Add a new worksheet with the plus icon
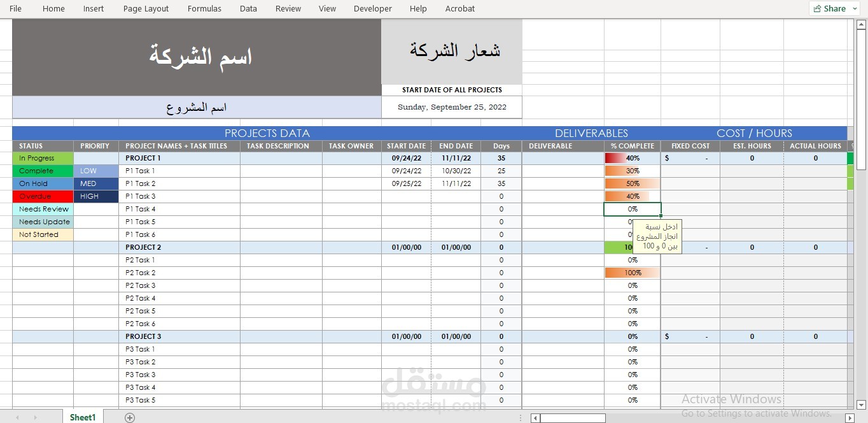 pos(130,417)
